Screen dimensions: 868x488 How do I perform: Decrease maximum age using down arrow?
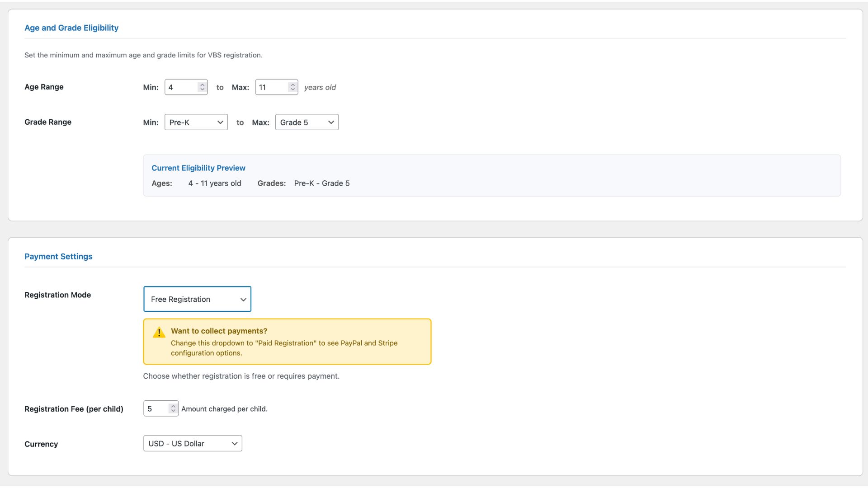point(292,90)
